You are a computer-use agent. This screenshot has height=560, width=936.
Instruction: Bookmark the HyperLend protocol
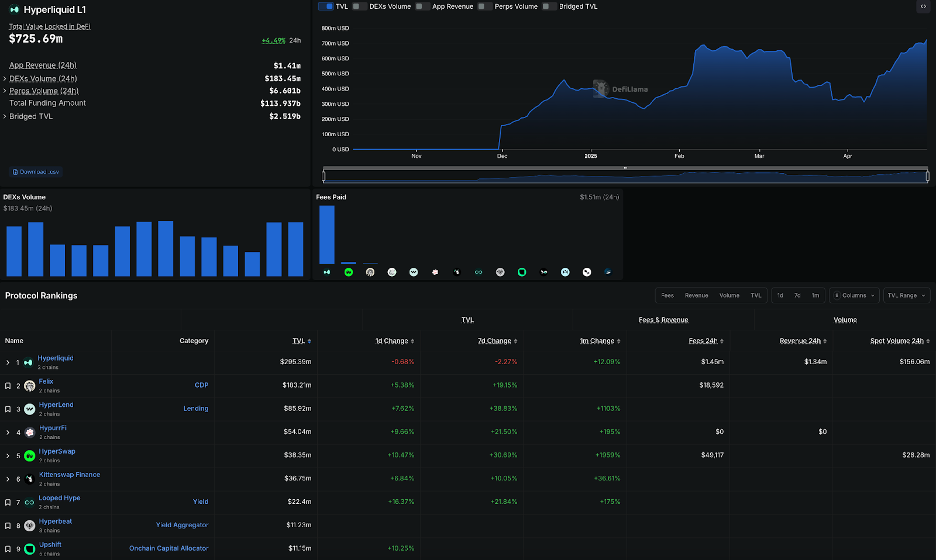[x=8, y=409]
